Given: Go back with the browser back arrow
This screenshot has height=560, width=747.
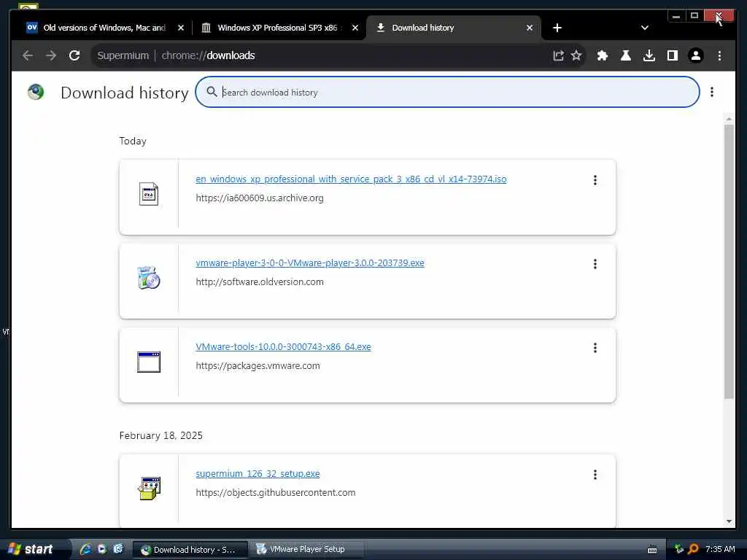Looking at the screenshot, I should pyautogui.click(x=28, y=55).
